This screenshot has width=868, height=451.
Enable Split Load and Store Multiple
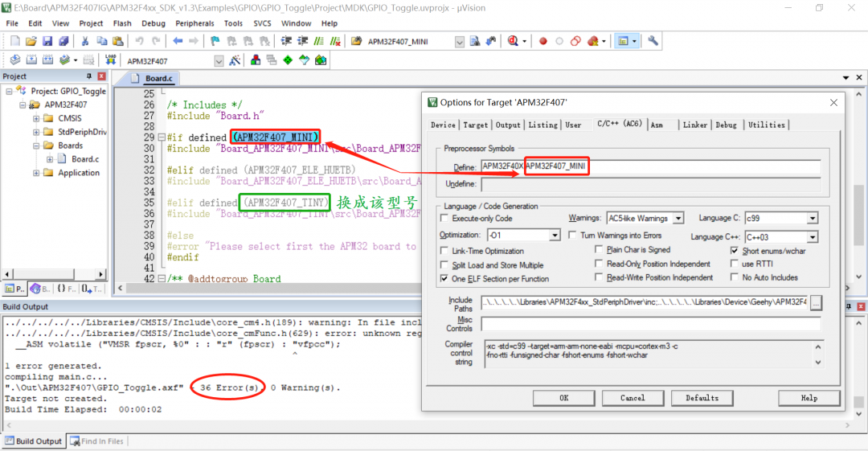[444, 264]
